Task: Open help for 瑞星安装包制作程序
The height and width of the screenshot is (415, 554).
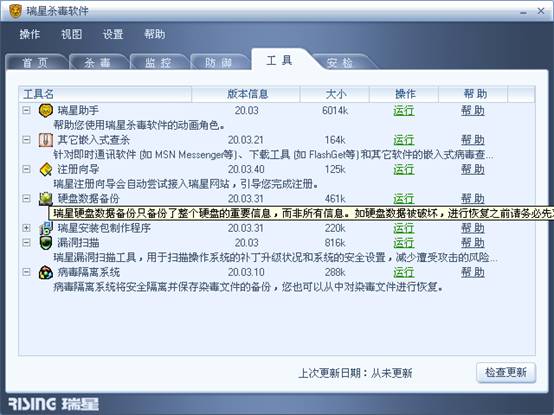Action: pos(473,228)
